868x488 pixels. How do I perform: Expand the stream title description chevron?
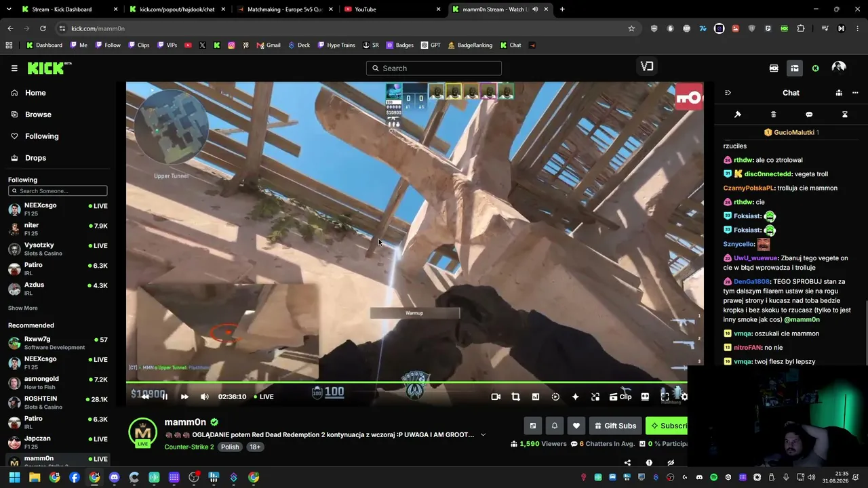coord(483,434)
